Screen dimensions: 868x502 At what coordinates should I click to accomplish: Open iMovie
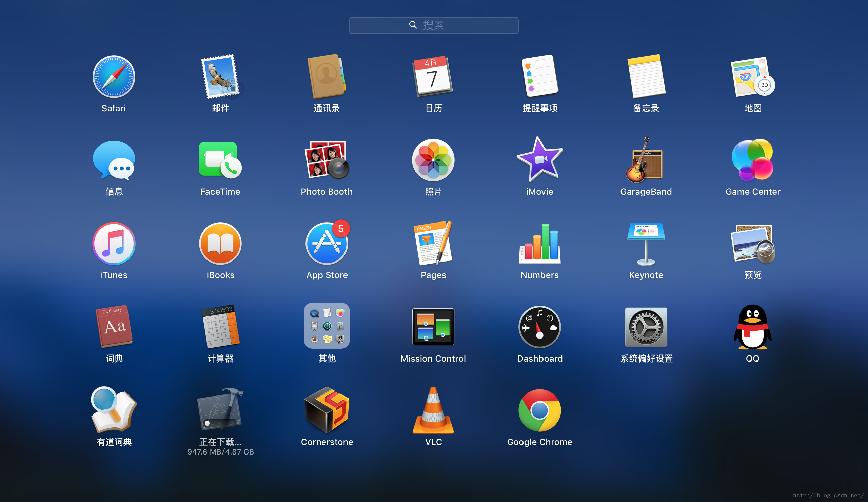(540, 159)
